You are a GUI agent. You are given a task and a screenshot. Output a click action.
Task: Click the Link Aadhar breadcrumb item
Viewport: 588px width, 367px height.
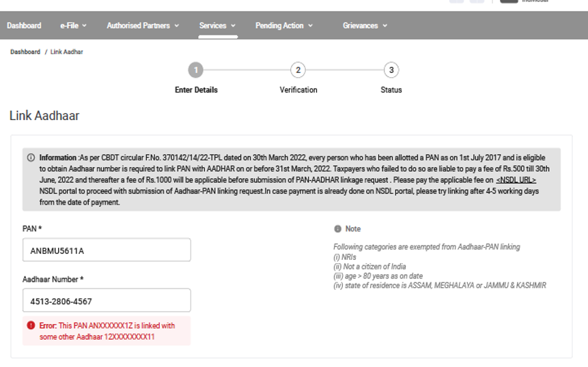(x=67, y=52)
